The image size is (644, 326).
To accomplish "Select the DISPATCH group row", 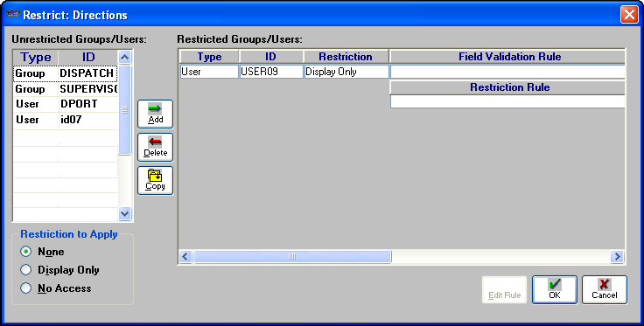I will click(x=66, y=73).
